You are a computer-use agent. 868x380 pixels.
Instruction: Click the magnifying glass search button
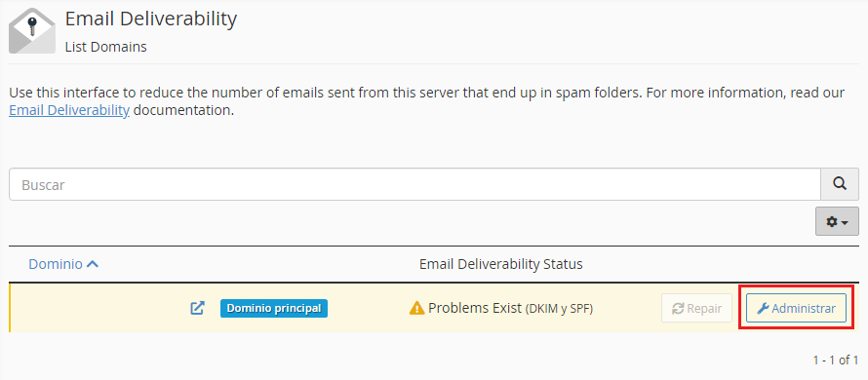pos(840,184)
